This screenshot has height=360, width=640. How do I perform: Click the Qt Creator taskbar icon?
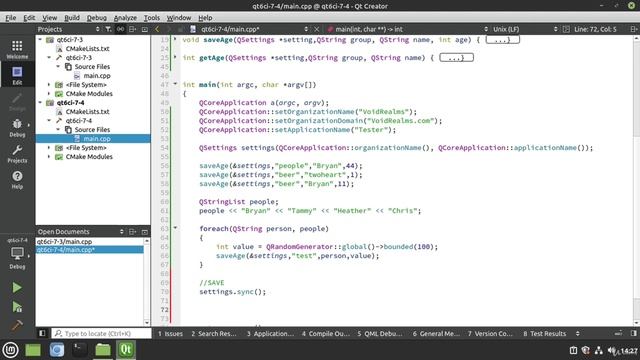pyautogui.click(x=126, y=350)
